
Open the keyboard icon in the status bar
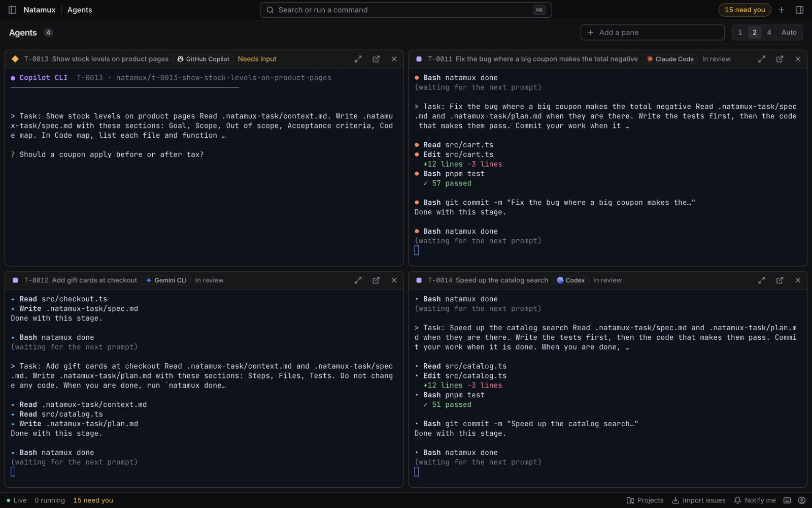tap(787, 500)
